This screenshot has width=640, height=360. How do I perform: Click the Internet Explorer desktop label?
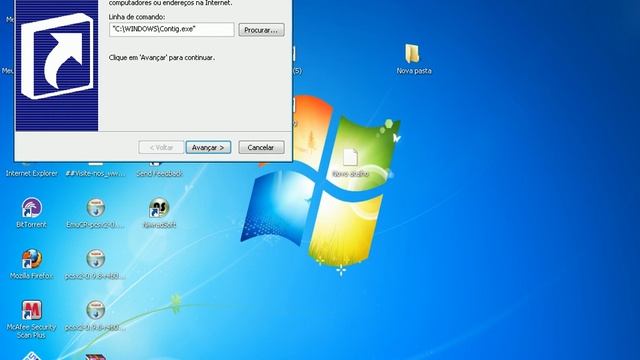click(x=31, y=173)
